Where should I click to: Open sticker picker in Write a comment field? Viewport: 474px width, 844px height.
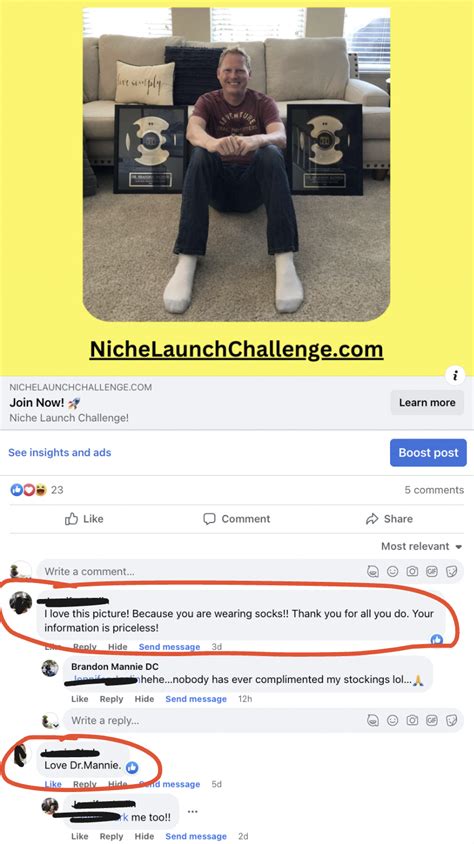(452, 571)
